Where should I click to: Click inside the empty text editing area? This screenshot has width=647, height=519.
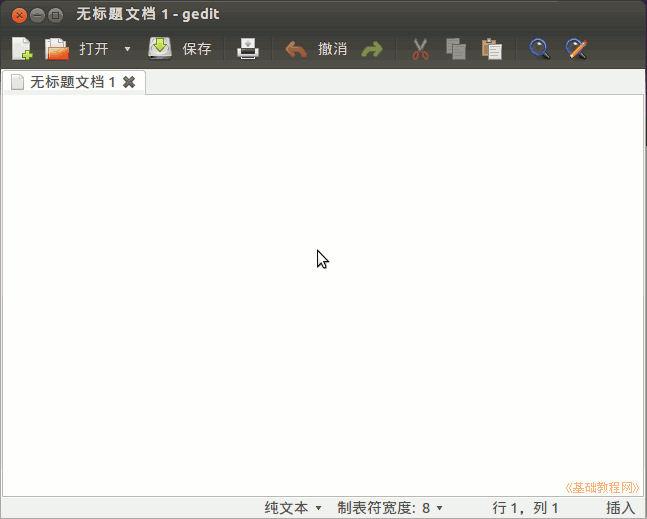point(320,300)
